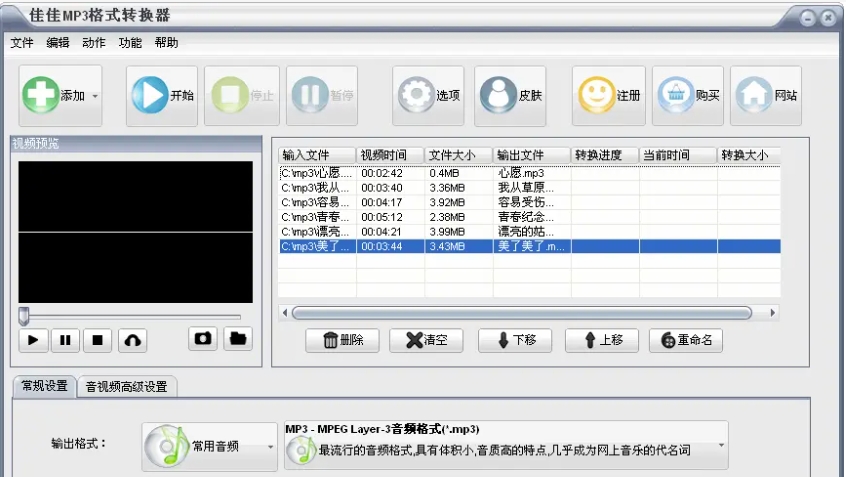This screenshot has height=477, width=846.
Task: Sort by the 输入文件 column header
Action: tap(317, 155)
